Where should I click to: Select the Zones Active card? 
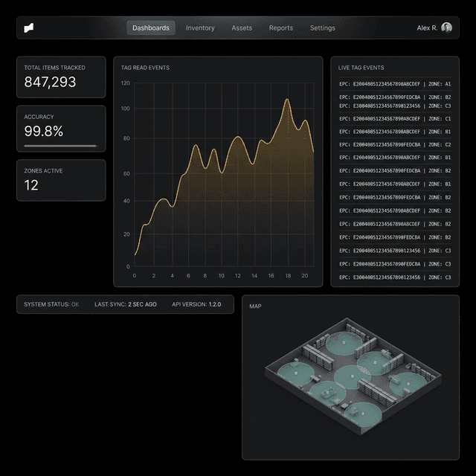point(61,179)
